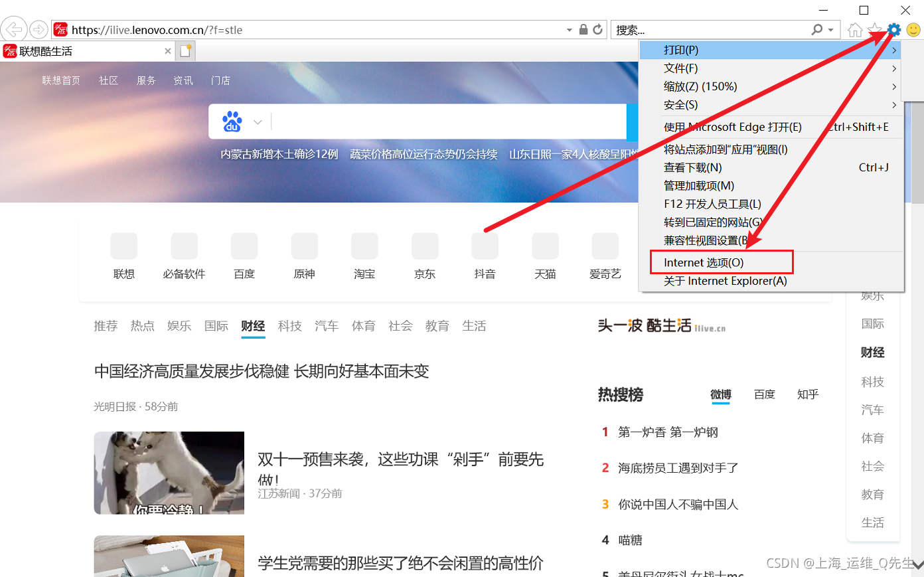Switch to the 科技 news tab

point(290,326)
